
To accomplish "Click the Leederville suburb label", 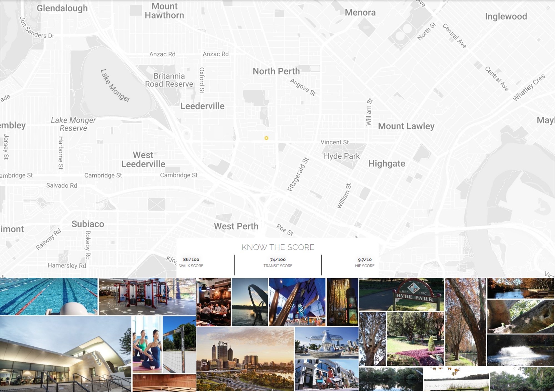I will (202, 106).
